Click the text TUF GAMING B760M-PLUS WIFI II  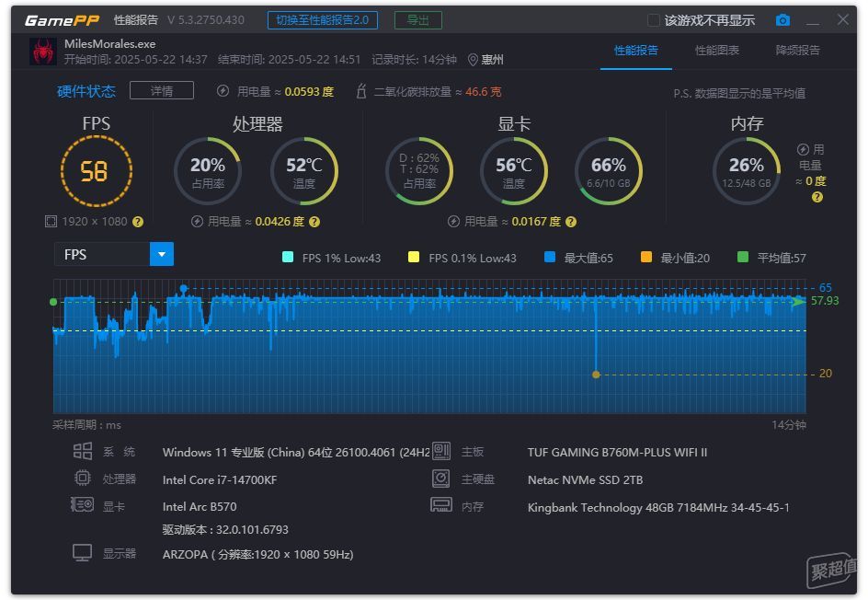click(x=617, y=452)
